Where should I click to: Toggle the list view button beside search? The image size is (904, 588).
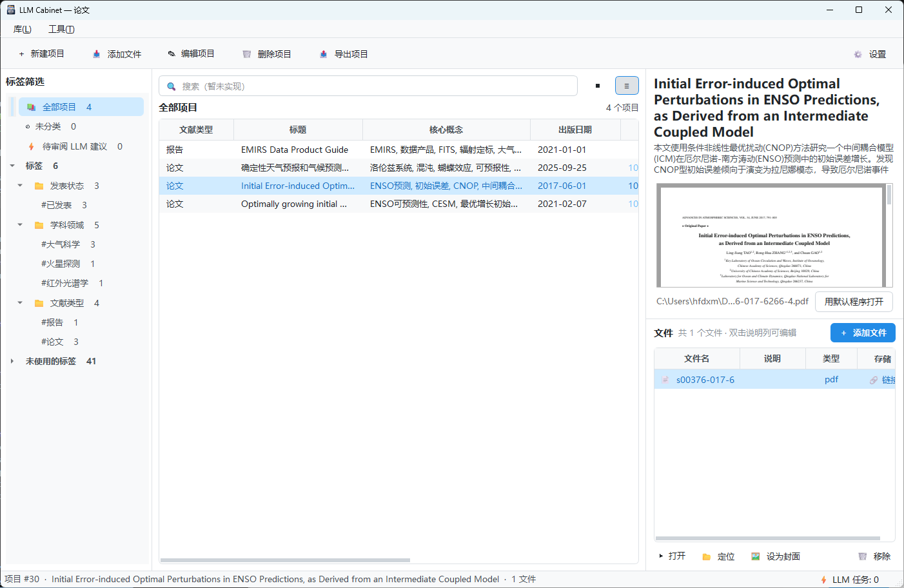(627, 86)
